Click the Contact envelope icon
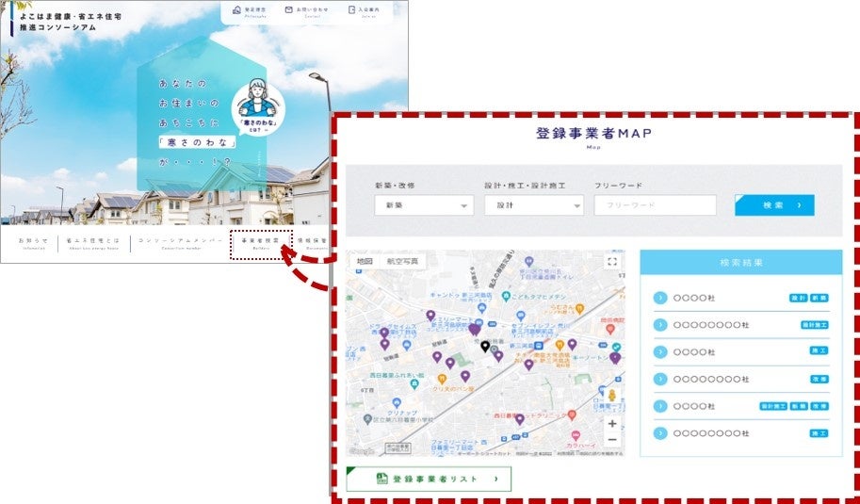This screenshot has width=860, height=504. tap(289, 9)
